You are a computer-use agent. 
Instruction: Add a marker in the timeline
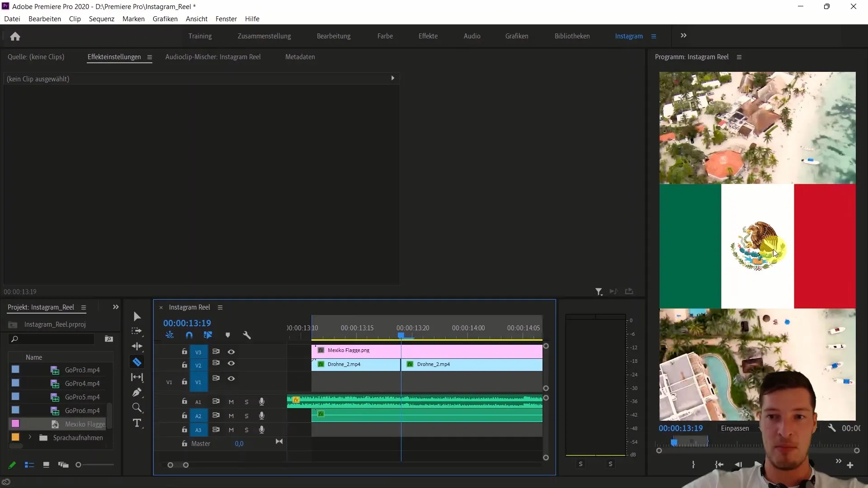(x=228, y=335)
